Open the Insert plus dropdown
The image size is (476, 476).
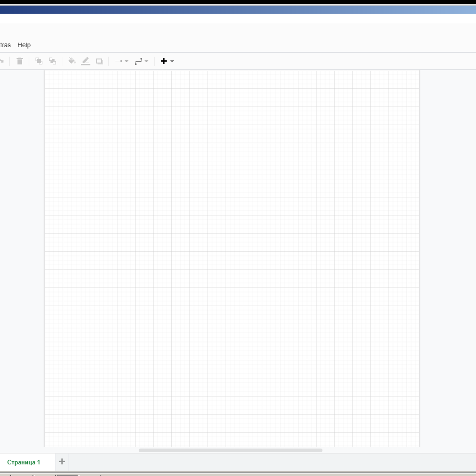click(167, 61)
